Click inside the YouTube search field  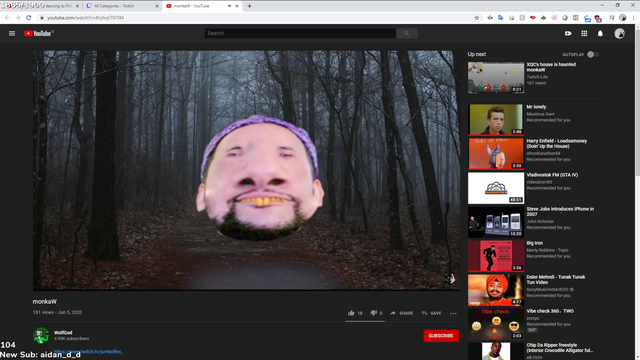point(300,33)
